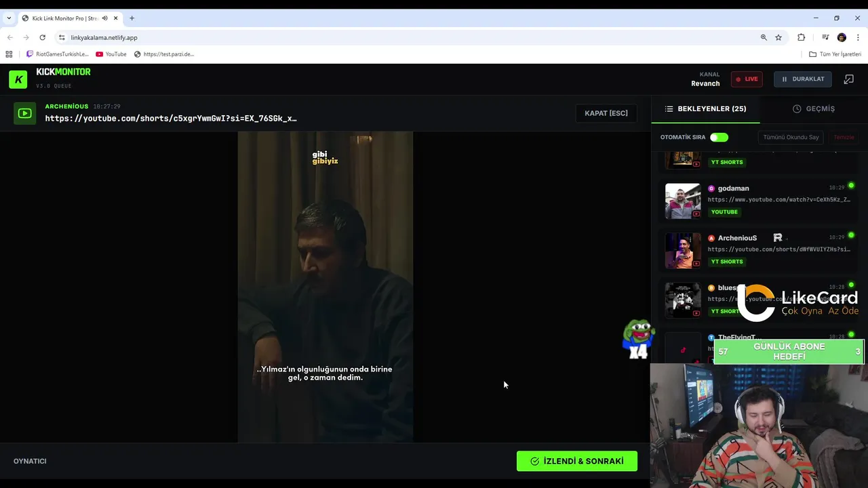868x488 pixels.
Task: Open Chrome three-dot menu
Action: click(858, 37)
